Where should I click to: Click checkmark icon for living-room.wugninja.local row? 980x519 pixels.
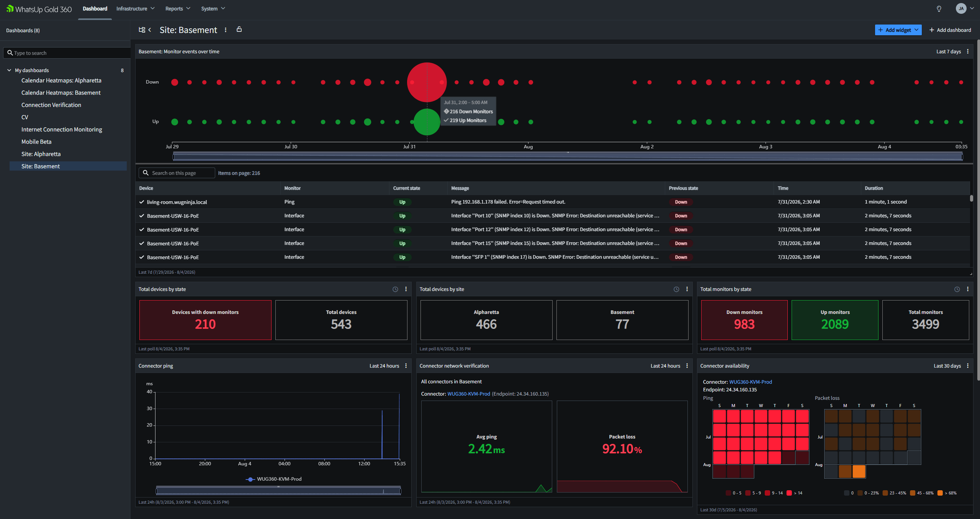[142, 202]
